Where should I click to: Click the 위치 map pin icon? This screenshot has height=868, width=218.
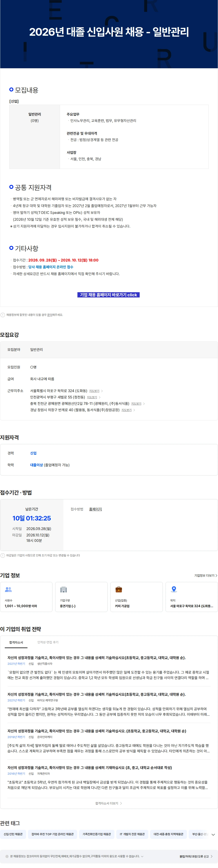click(174, 589)
